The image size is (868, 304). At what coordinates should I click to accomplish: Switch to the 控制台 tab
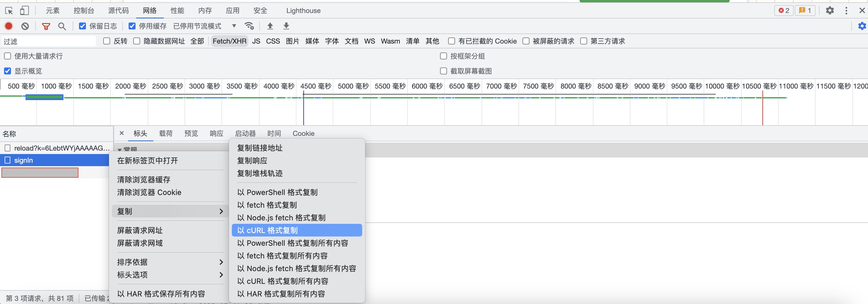[84, 10]
